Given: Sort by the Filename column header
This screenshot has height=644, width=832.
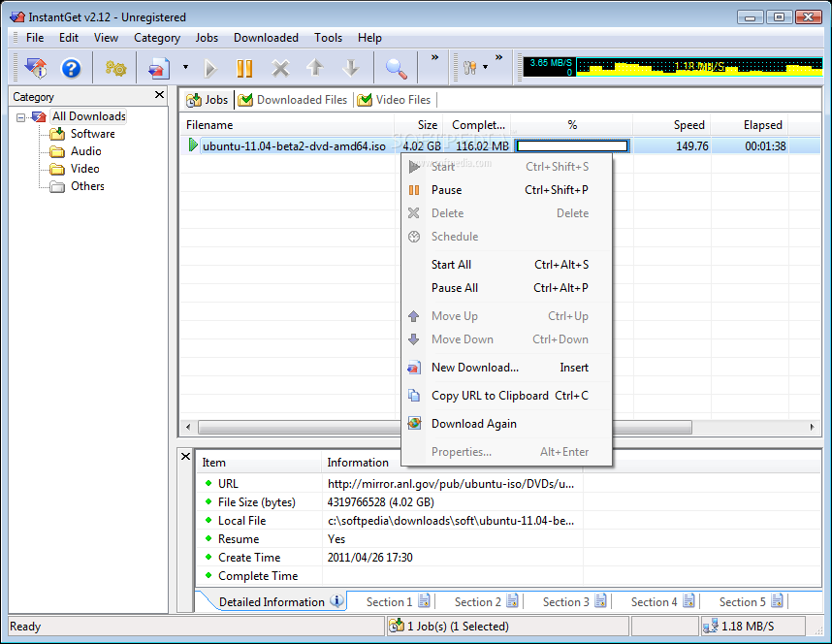Looking at the screenshot, I should [287, 125].
